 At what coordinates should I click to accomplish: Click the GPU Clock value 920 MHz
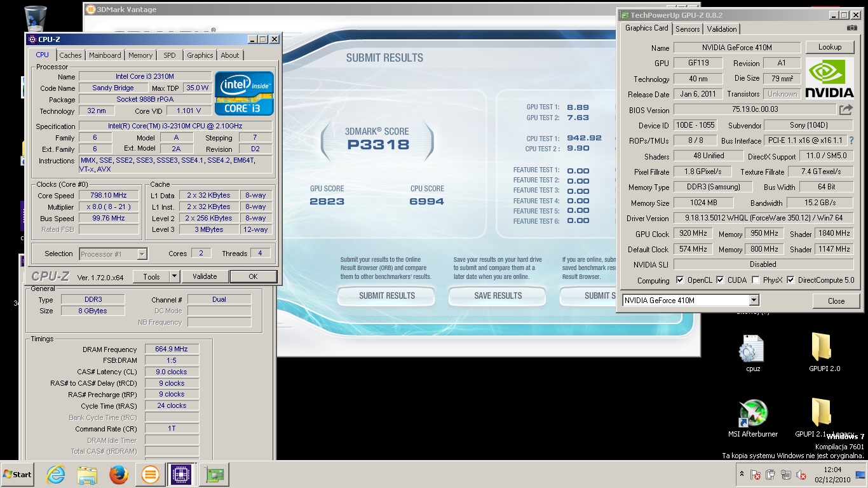pyautogui.click(x=693, y=233)
